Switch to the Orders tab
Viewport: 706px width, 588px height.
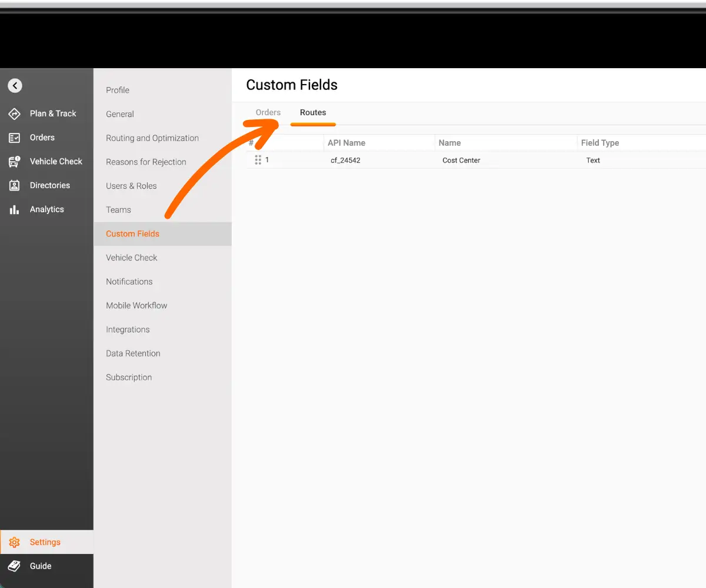[x=268, y=112]
